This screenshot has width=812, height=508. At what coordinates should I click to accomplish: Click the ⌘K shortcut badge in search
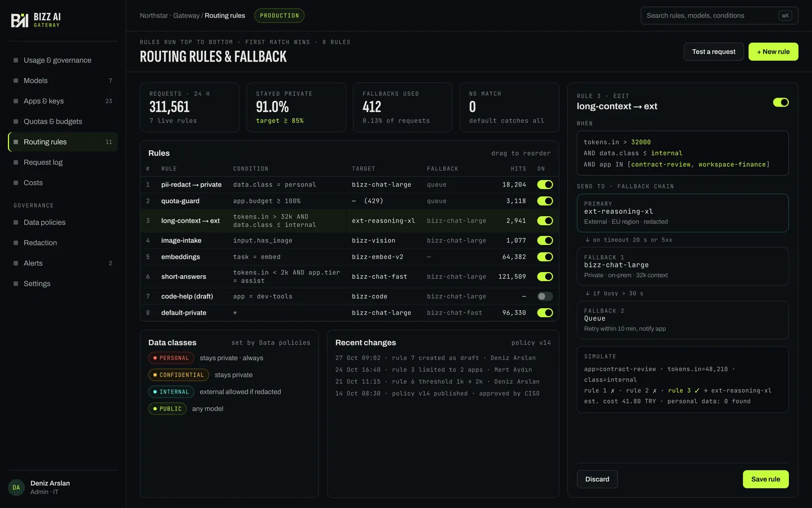[785, 16]
